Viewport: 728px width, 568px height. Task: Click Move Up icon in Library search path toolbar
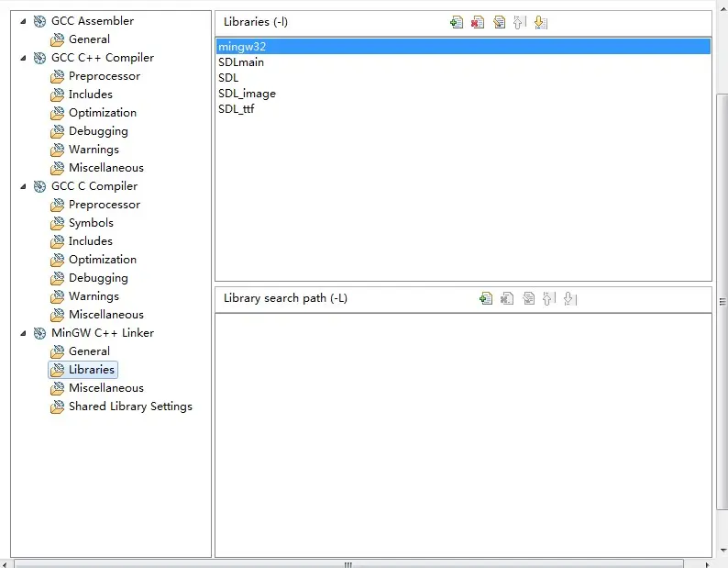pyautogui.click(x=549, y=298)
